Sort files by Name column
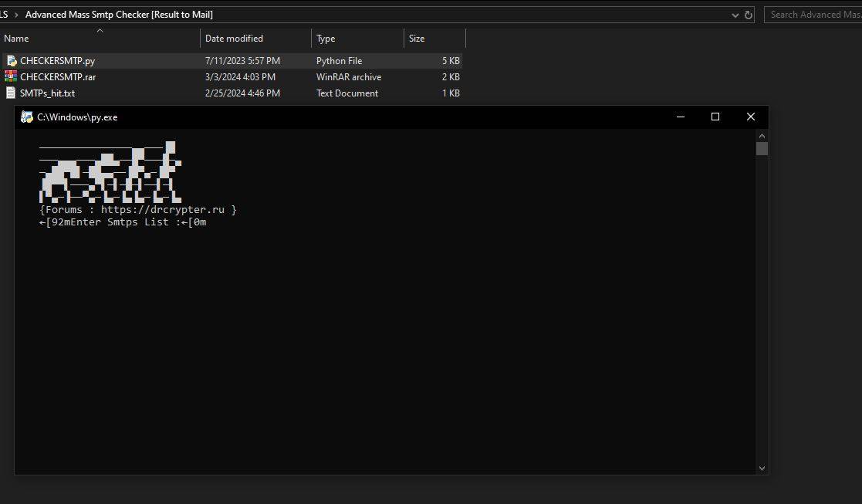862x504 pixels. 100,39
